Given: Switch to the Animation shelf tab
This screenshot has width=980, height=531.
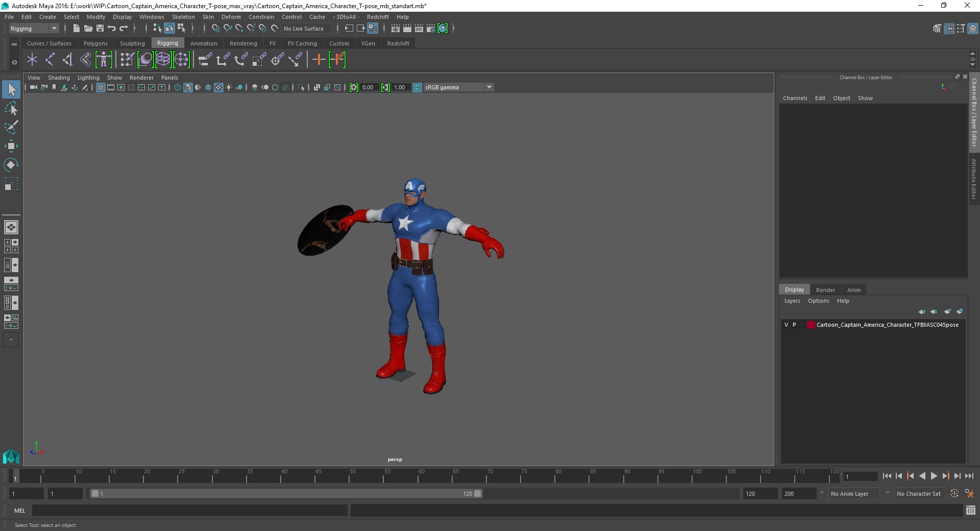Looking at the screenshot, I should (x=204, y=43).
